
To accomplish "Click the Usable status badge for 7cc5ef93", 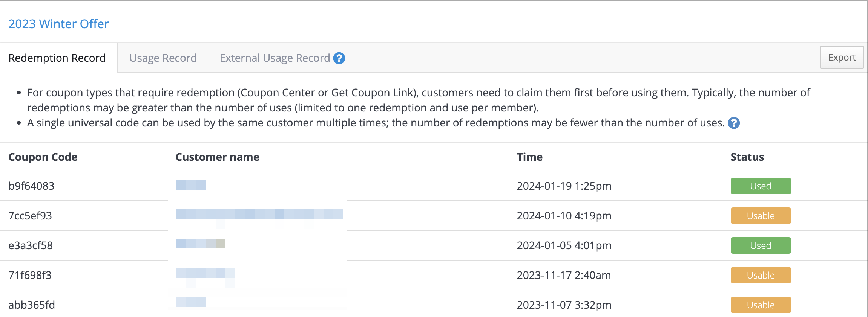I will click(761, 216).
